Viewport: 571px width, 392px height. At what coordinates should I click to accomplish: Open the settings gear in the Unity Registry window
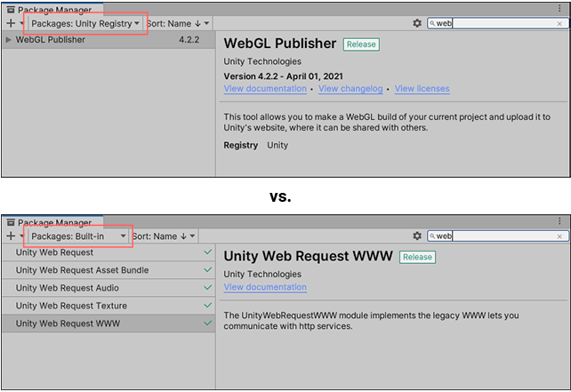point(417,23)
